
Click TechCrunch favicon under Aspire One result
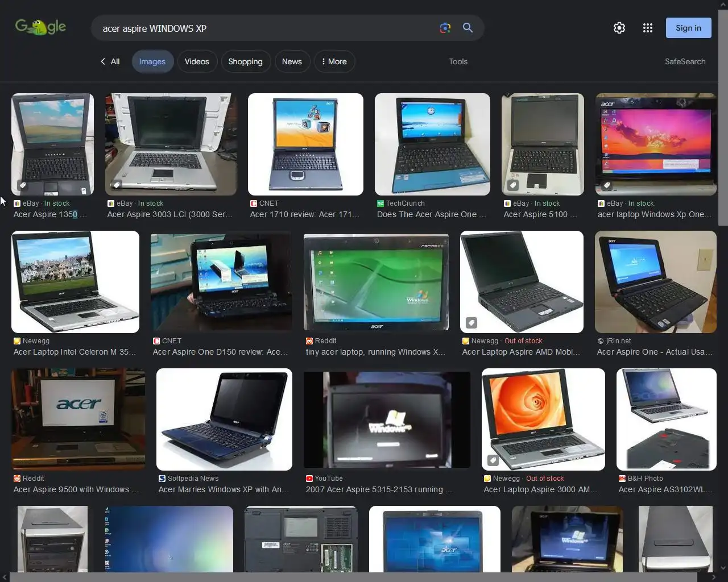(380, 203)
